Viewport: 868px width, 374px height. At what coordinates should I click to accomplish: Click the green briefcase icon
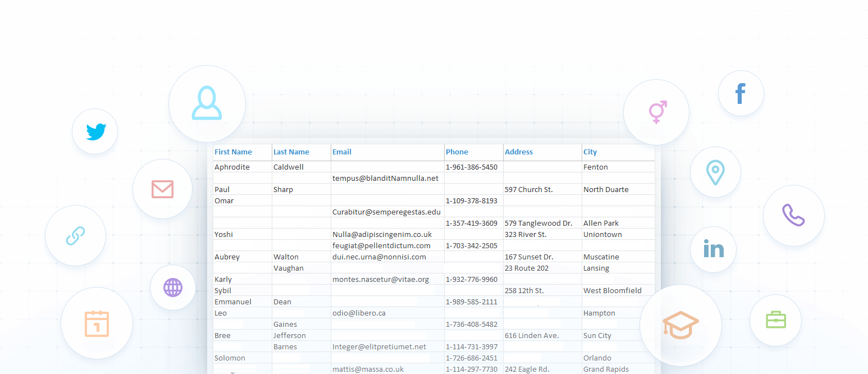pyautogui.click(x=775, y=320)
